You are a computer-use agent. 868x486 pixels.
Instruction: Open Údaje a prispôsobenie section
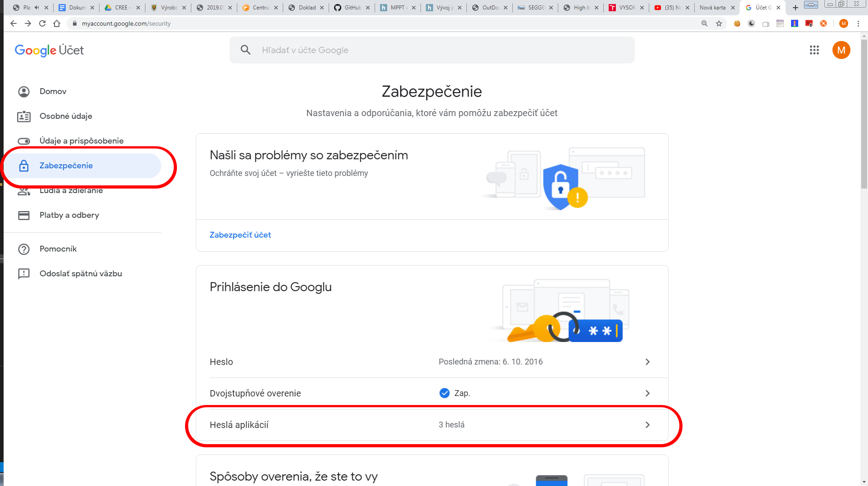click(82, 141)
